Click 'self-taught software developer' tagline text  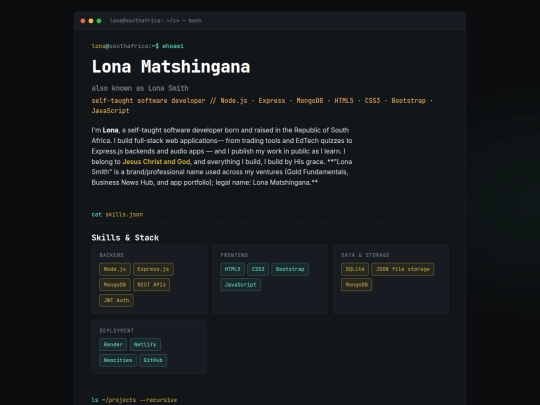[x=148, y=101]
